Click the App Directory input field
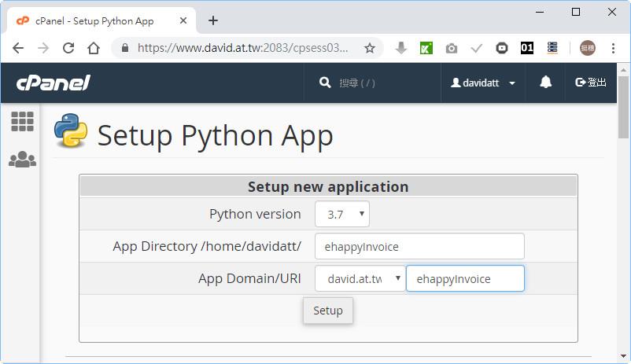The width and height of the screenshot is (631, 364). [x=419, y=246]
